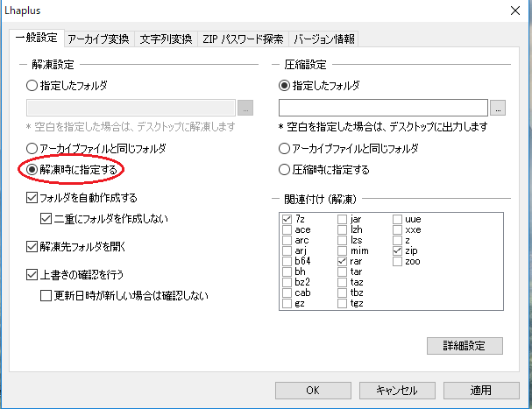Image resolution: width=532 pixels, height=409 pixels.
Task: Confirm settings with OK button
Action: [x=313, y=391]
